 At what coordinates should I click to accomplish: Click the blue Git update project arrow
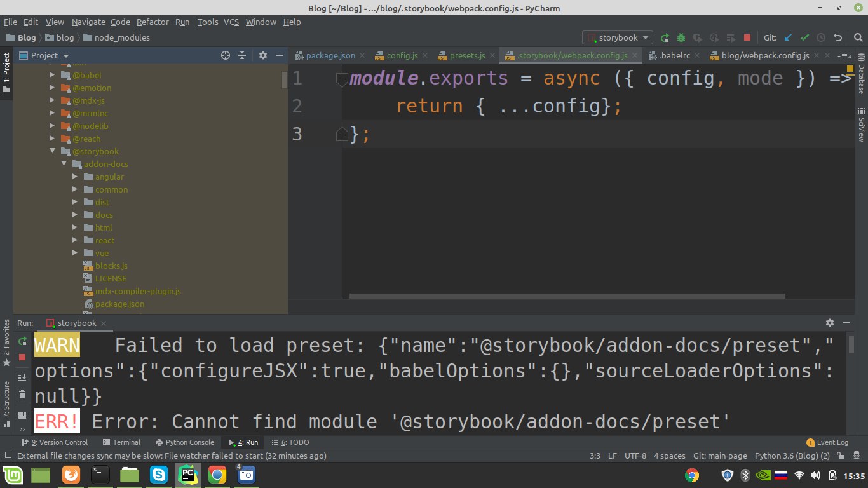[x=789, y=37]
